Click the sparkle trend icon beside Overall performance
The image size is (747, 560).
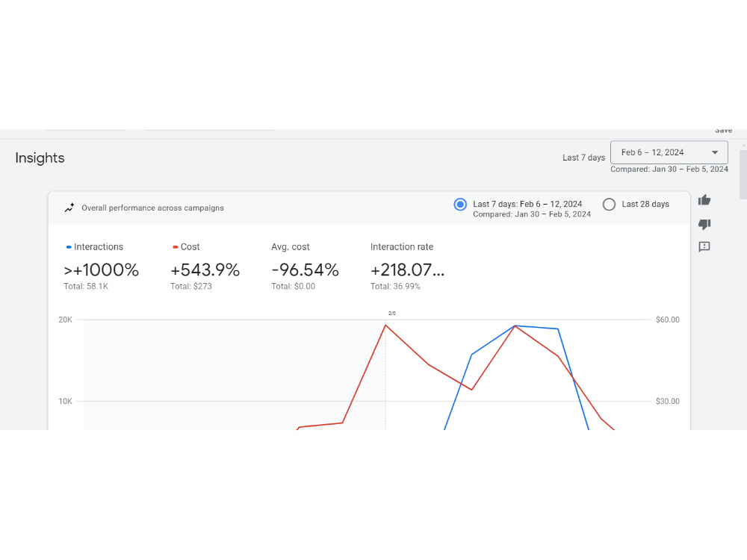(69, 208)
